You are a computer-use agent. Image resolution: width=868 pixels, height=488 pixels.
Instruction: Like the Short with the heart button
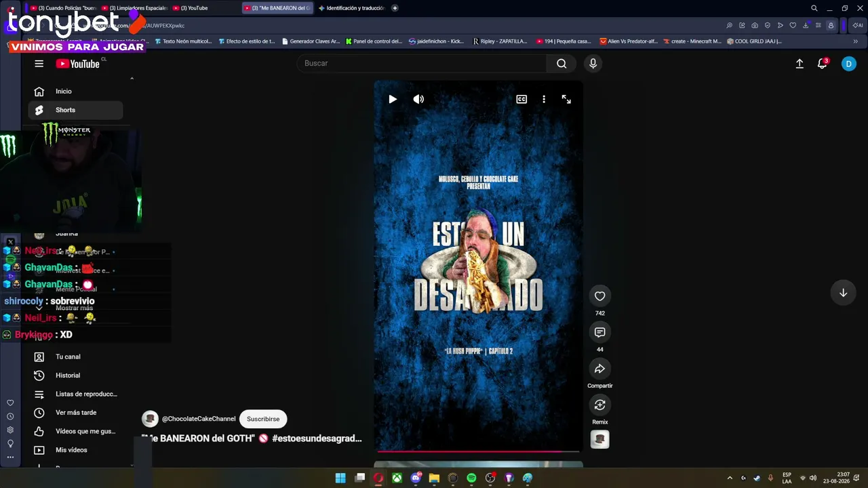tap(599, 296)
